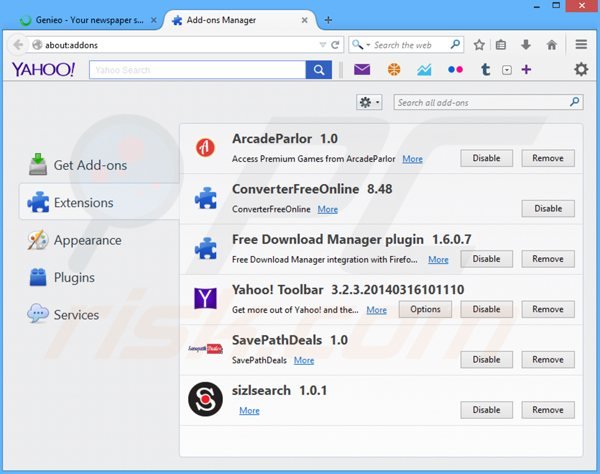This screenshot has width=600, height=474.
Task: Click the Yahoo toolbar settings gear
Action: pyautogui.click(x=580, y=69)
